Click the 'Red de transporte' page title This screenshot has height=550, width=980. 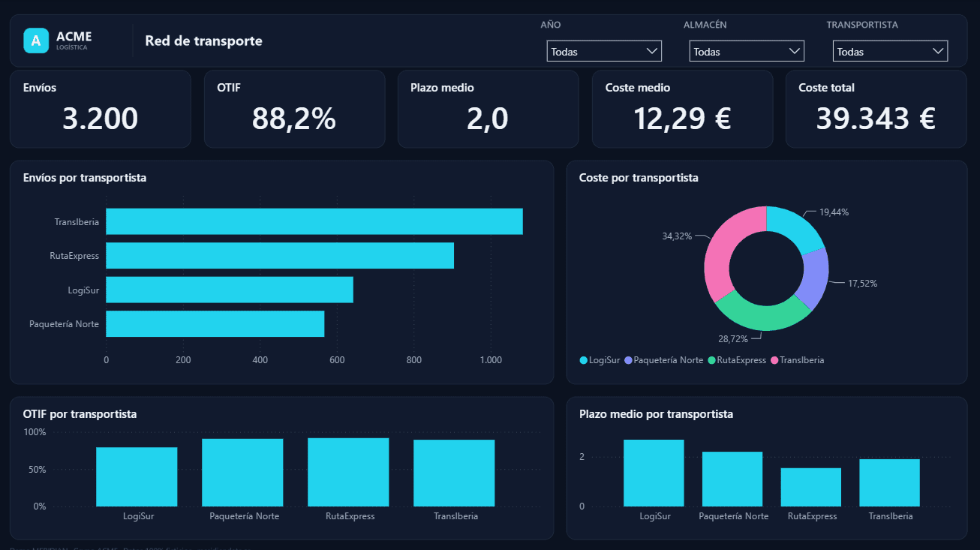click(204, 41)
